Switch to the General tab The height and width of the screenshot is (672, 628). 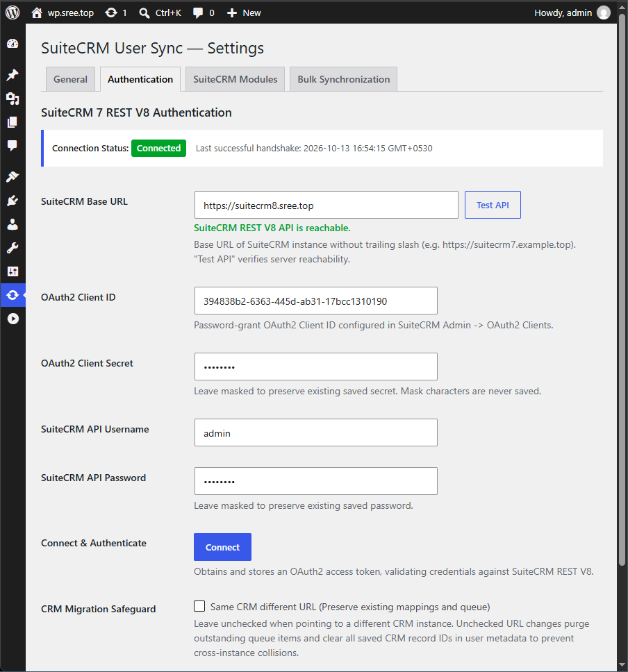click(x=70, y=79)
